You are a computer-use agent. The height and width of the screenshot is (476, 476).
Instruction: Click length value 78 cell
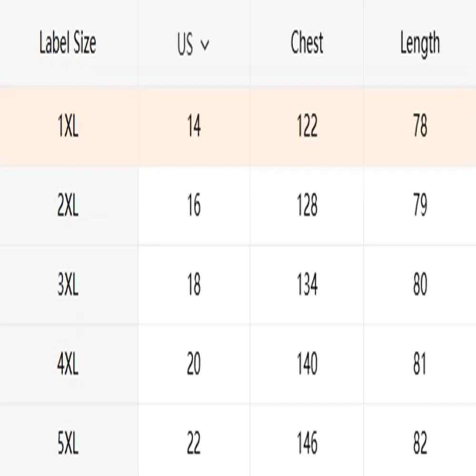tap(420, 127)
